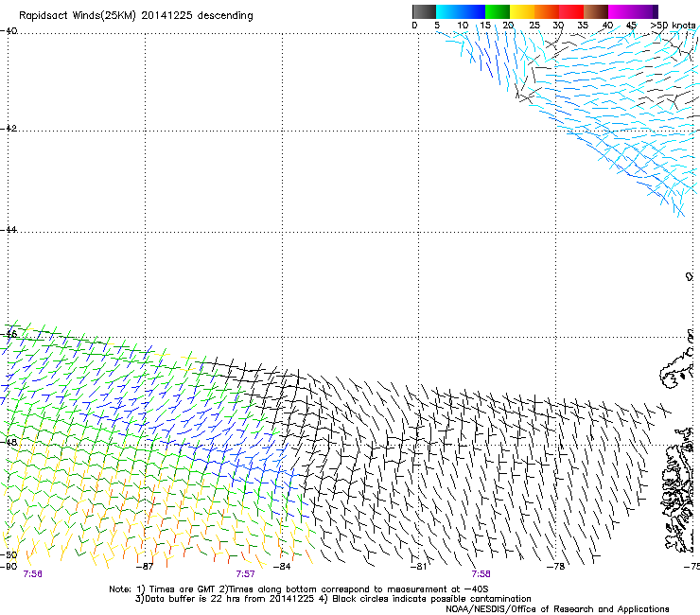
Task: Click the yellow 20-25 knots color segment
Action: (x=522, y=11)
